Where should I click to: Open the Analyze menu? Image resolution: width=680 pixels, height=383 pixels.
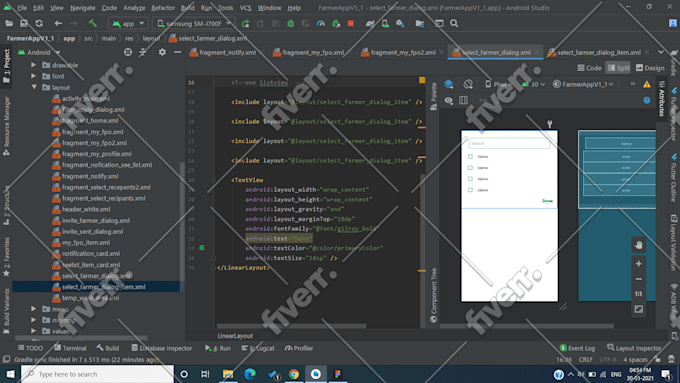pyautogui.click(x=134, y=8)
